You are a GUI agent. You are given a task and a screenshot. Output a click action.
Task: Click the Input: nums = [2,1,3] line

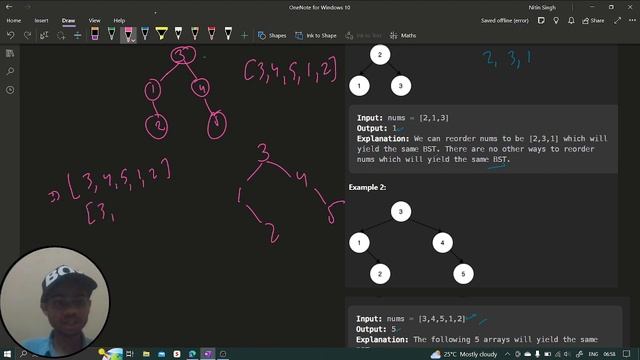(x=403, y=118)
